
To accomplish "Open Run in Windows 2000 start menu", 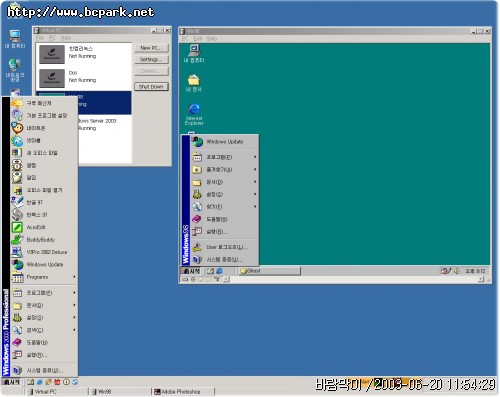I will 44,355.
